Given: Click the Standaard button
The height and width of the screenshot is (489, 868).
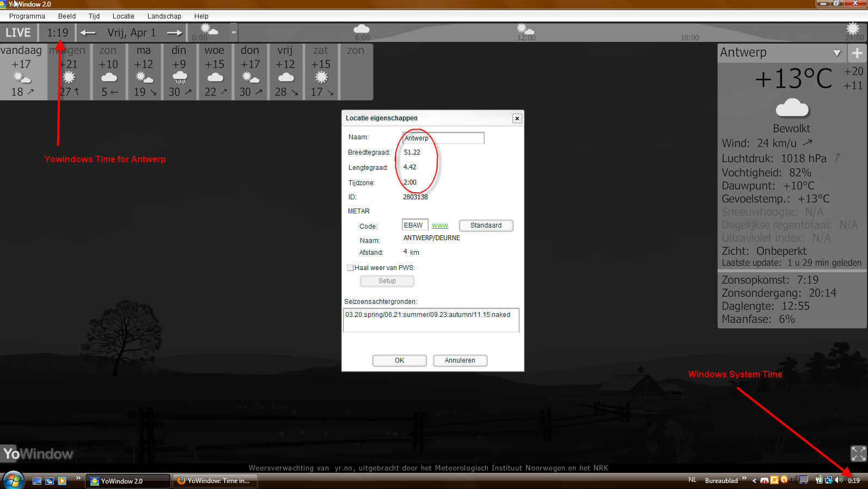Looking at the screenshot, I should coord(486,225).
